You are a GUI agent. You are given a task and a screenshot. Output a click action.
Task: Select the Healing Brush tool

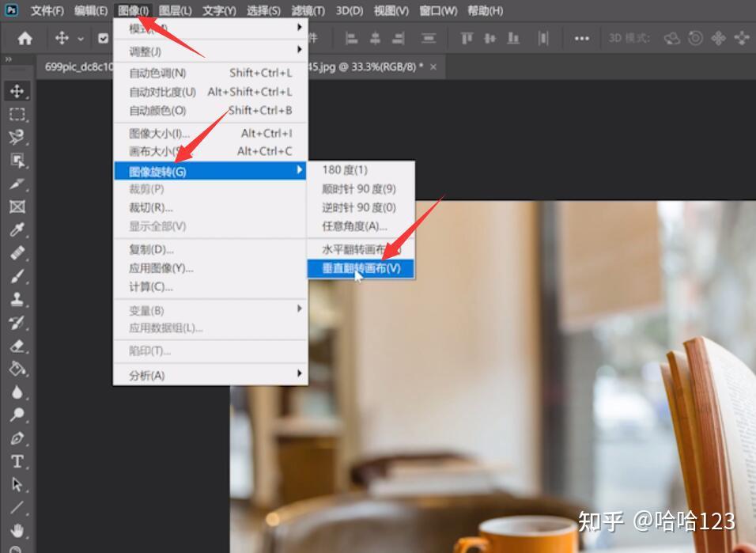pyautogui.click(x=17, y=253)
